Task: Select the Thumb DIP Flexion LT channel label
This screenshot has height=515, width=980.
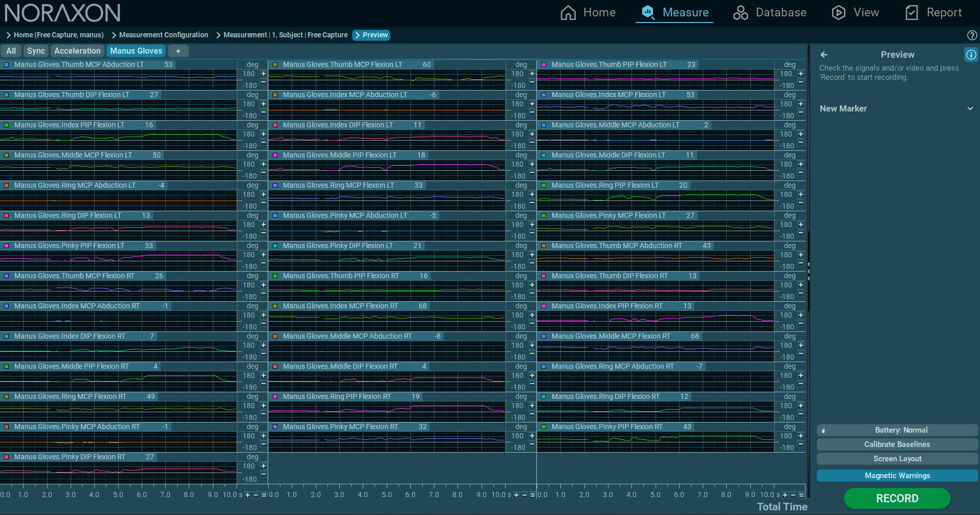Action: [72, 95]
